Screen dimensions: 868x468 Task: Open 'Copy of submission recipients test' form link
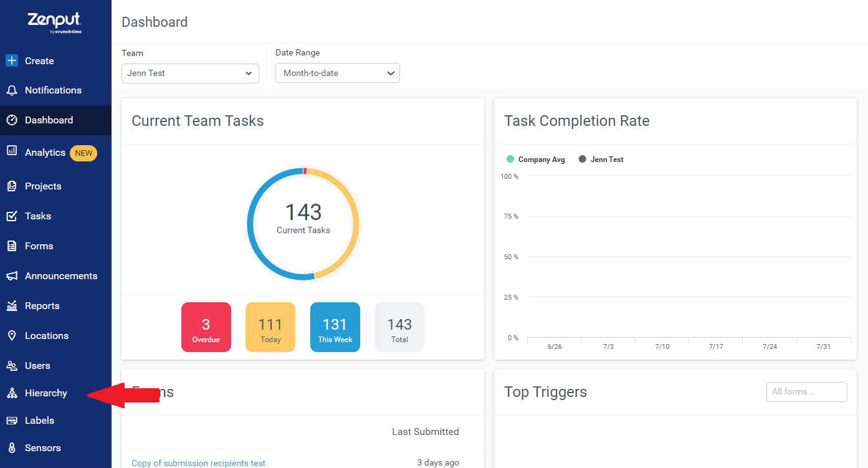click(x=199, y=463)
